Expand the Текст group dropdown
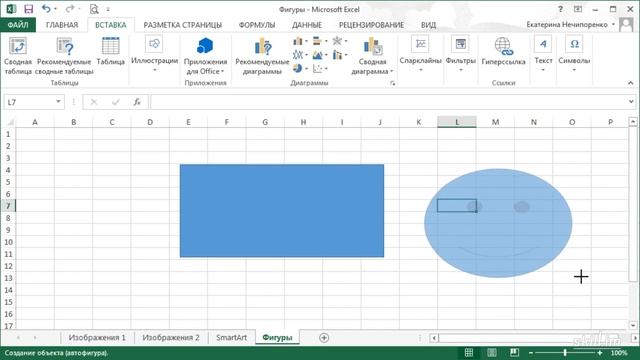This screenshot has width=640, height=360. pyautogui.click(x=543, y=55)
